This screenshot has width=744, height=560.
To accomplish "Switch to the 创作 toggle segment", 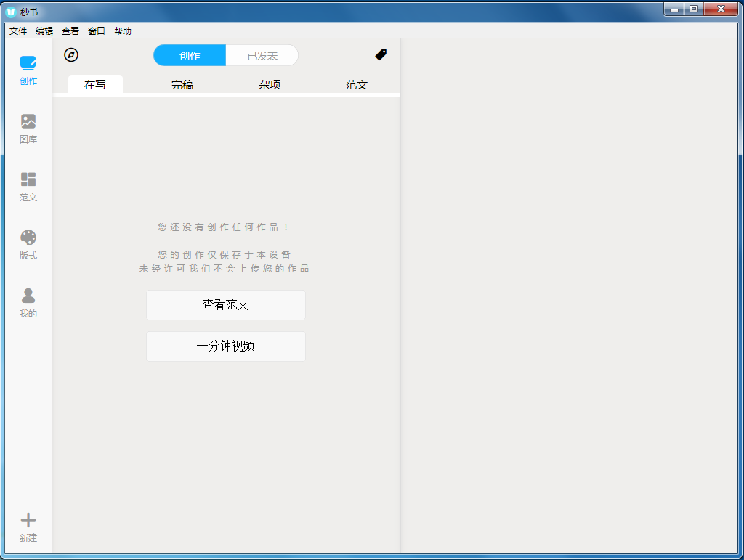I will [x=190, y=55].
